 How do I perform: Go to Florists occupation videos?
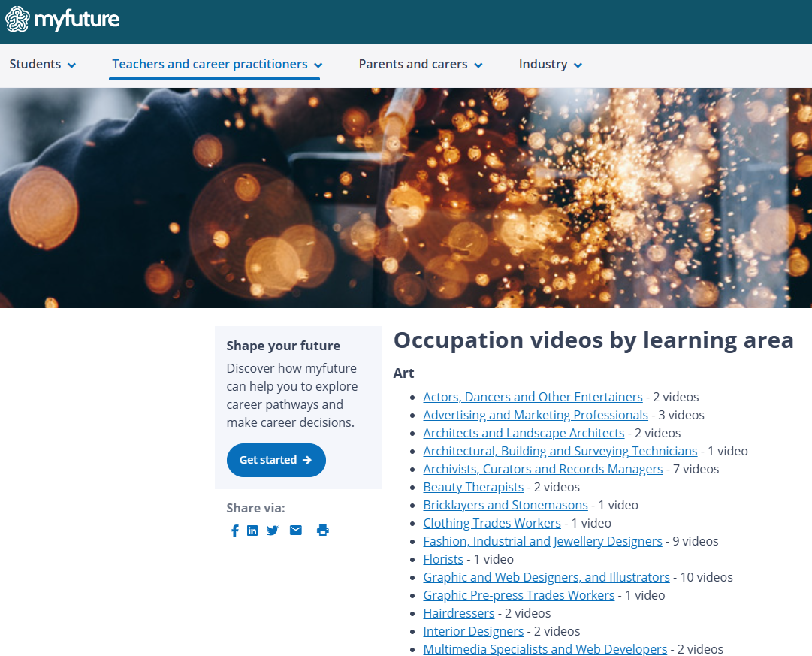coord(443,559)
